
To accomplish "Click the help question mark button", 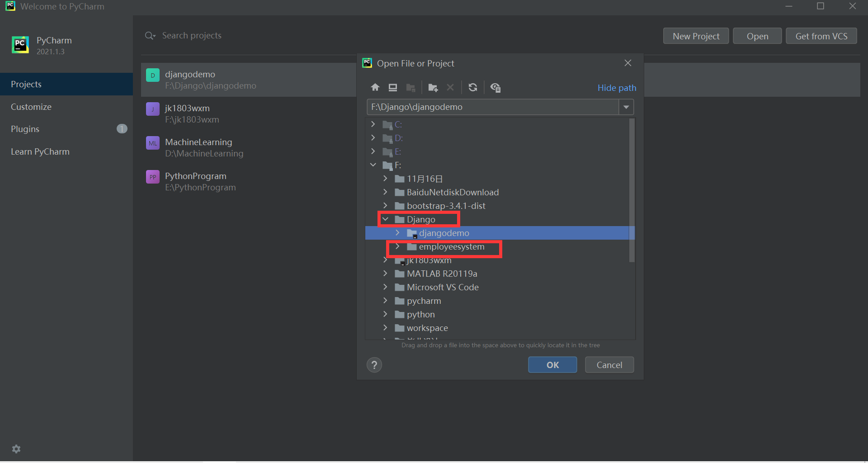I will point(374,365).
